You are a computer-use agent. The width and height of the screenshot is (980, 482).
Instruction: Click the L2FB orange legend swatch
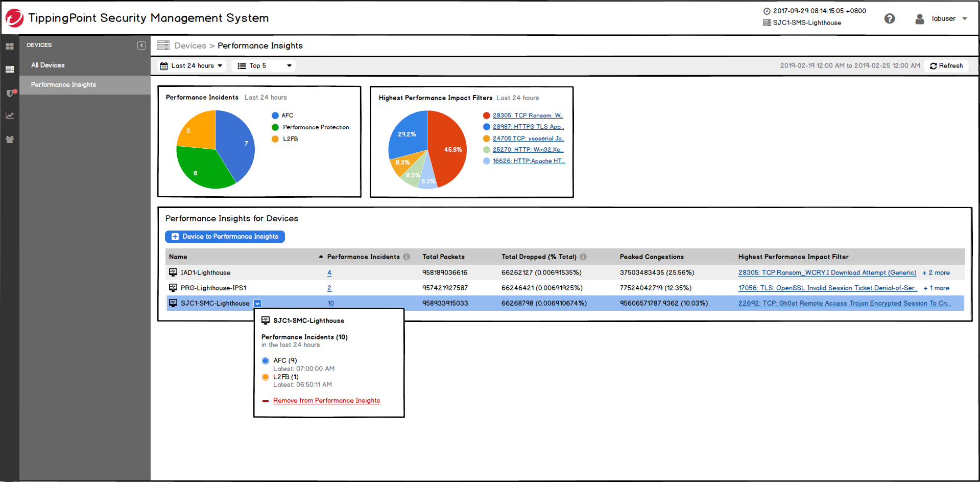[x=275, y=139]
